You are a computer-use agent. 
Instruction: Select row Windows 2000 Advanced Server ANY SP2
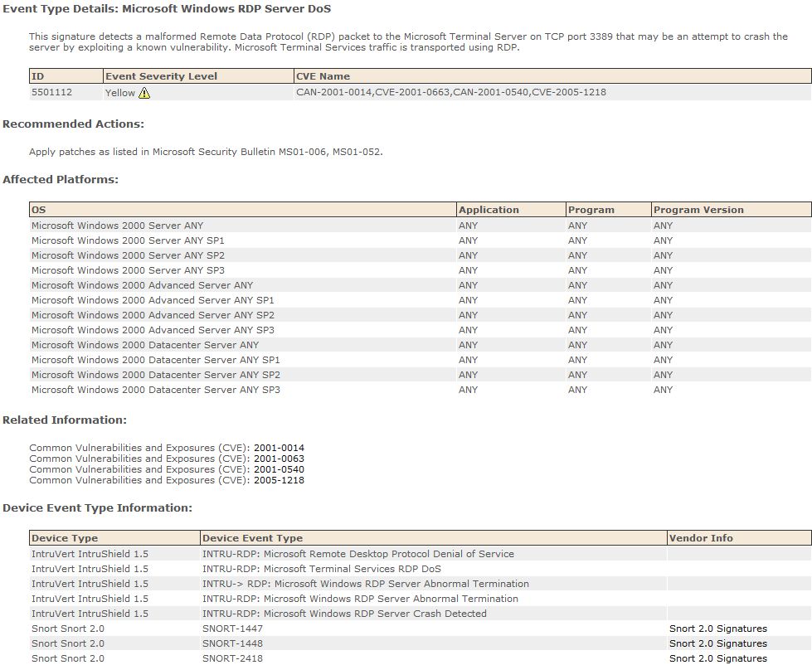(421, 315)
